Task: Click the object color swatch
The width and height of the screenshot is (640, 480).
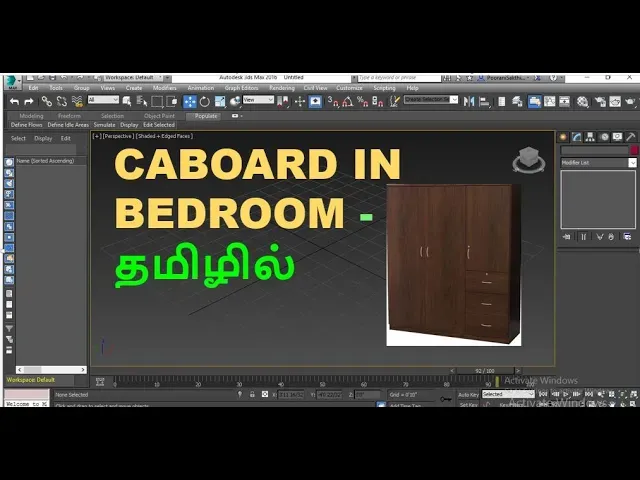Action: pyautogui.click(x=633, y=150)
